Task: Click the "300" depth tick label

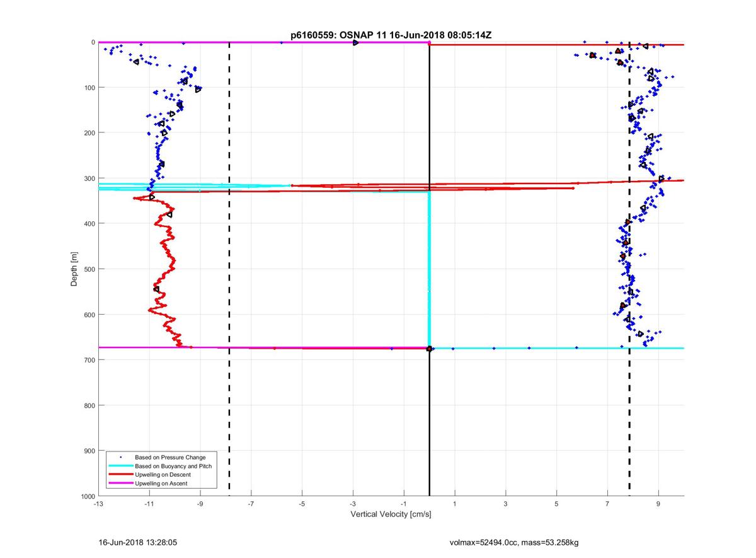Action: click(x=89, y=178)
